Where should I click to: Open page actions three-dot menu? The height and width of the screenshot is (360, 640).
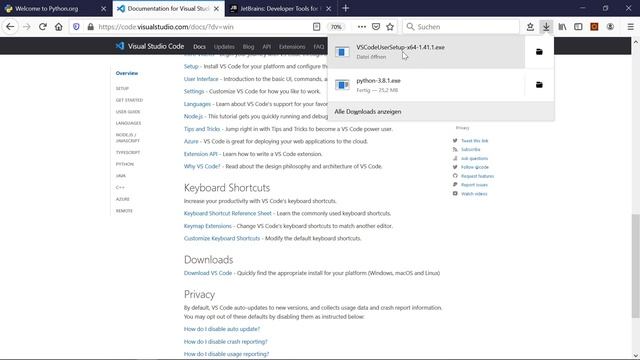362,27
